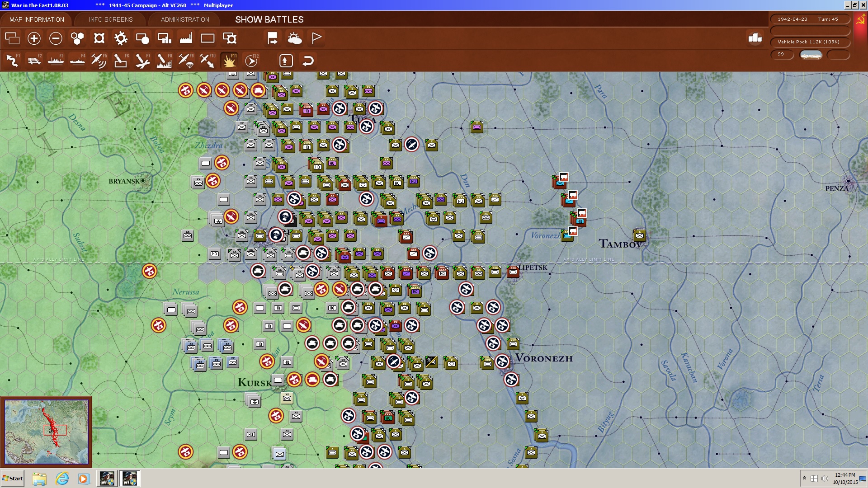868x488 pixels.
Task: Click the Tambov city label
Action: [x=620, y=244]
